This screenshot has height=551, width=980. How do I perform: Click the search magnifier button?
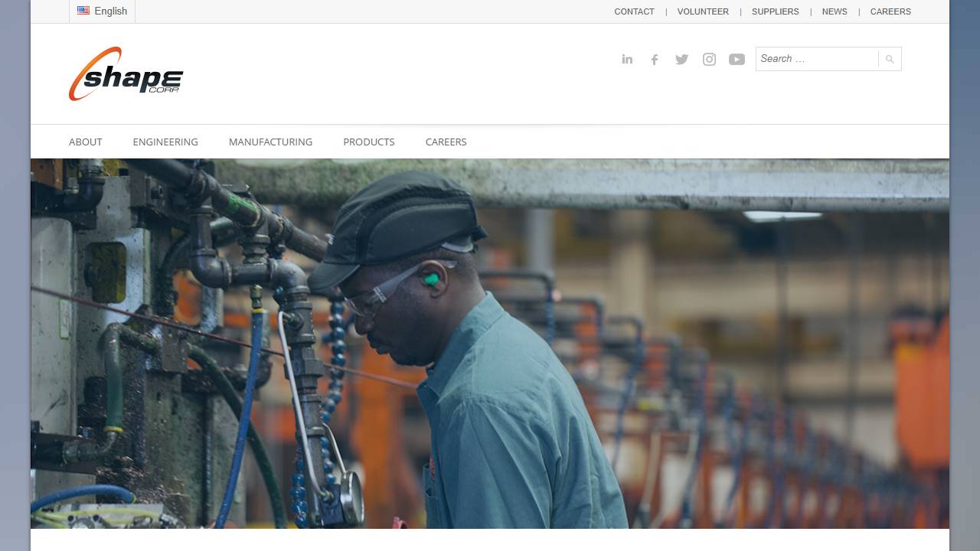click(x=888, y=58)
